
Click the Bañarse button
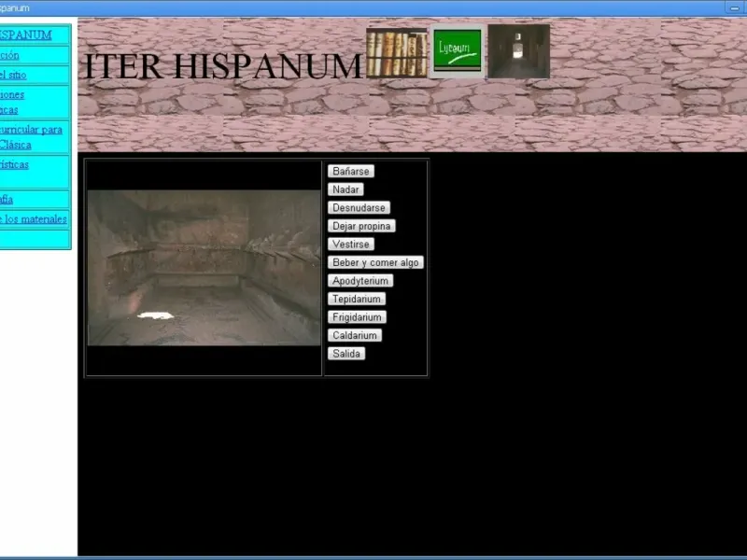click(x=351, y=172)
